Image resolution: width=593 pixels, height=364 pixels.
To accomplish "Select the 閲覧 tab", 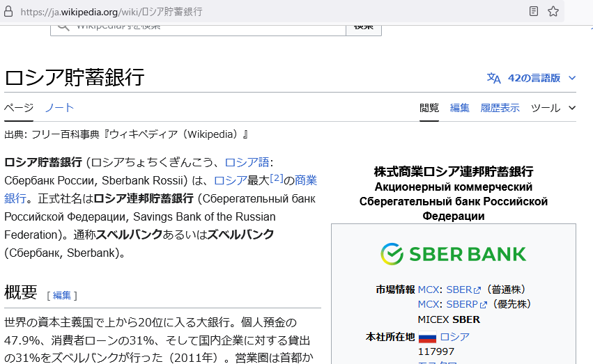I will click(x=429, y=108).
